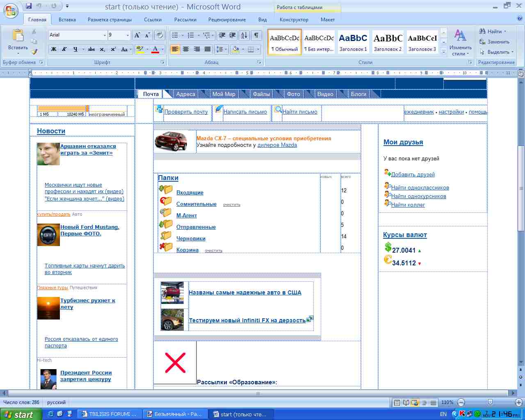
Task: Click the zoom slider handle
Action: tap(490, 402)
